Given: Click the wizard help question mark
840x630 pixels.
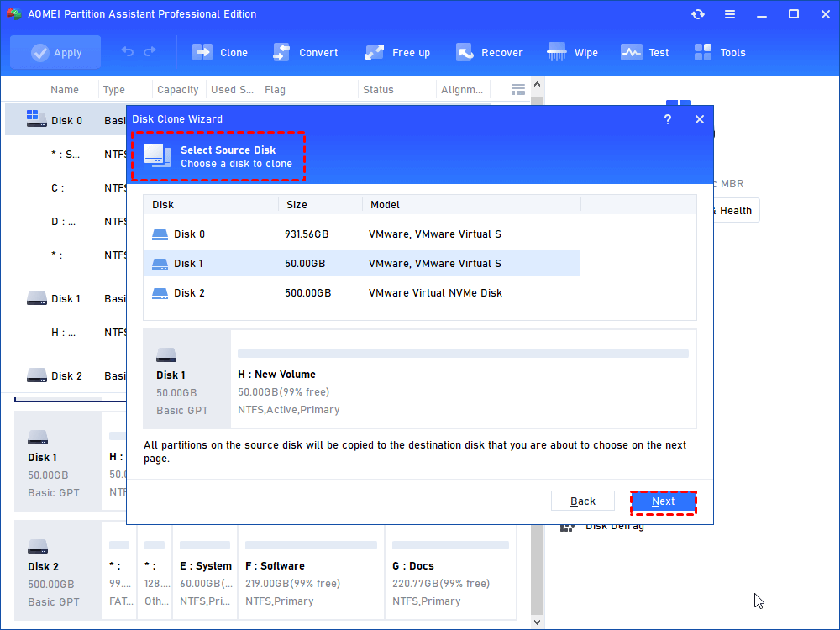Looking at the screenshot, I should pyautogui.click(x=668, y=119).
